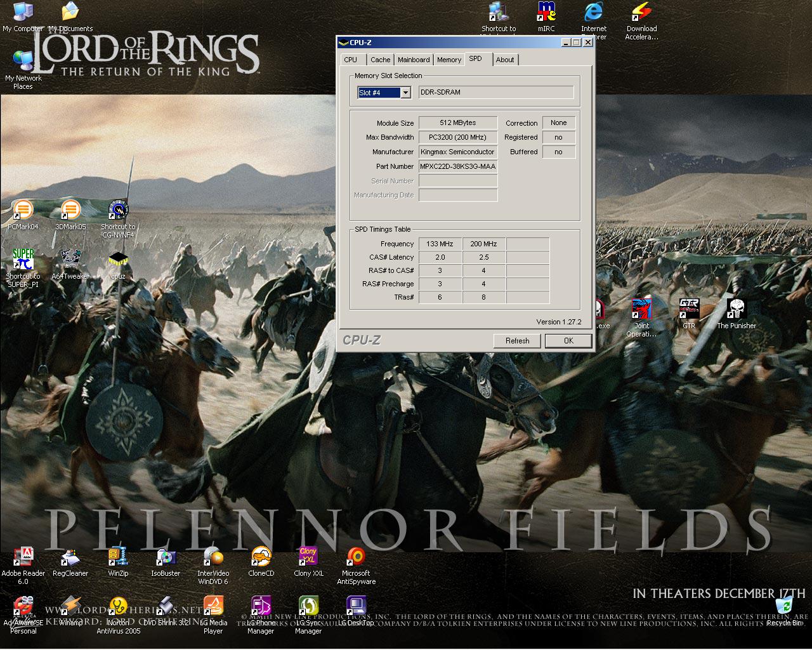Open Recycle Bin
Screen dimensions: 812x650
coord(784,611)
